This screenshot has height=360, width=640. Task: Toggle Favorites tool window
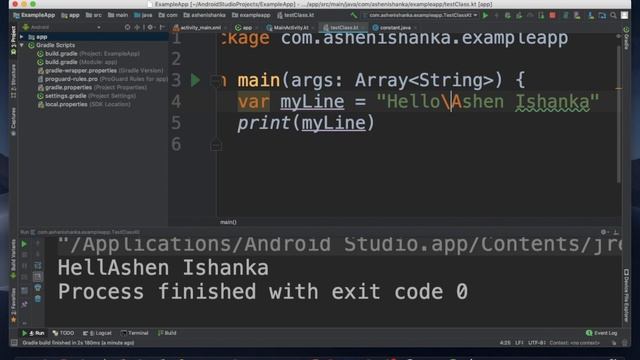pyautogui.click(x=13, y=305)
